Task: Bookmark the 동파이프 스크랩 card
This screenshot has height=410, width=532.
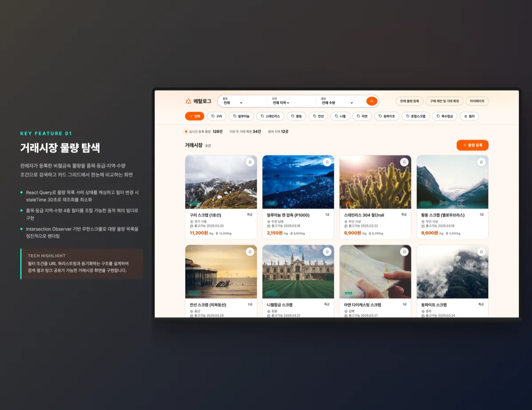Action: tap(481, 252)
